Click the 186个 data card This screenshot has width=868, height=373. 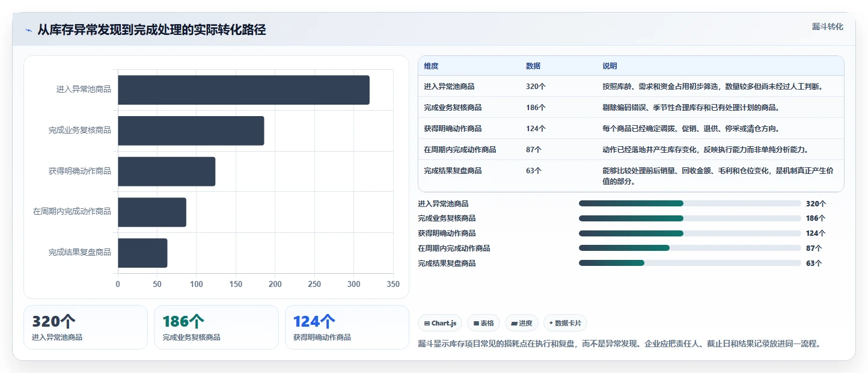[x=216, y=327]
